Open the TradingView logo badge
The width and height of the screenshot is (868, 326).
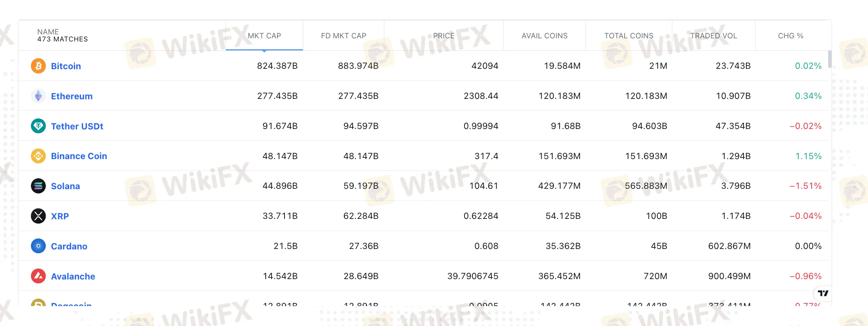tap(823, 293)
